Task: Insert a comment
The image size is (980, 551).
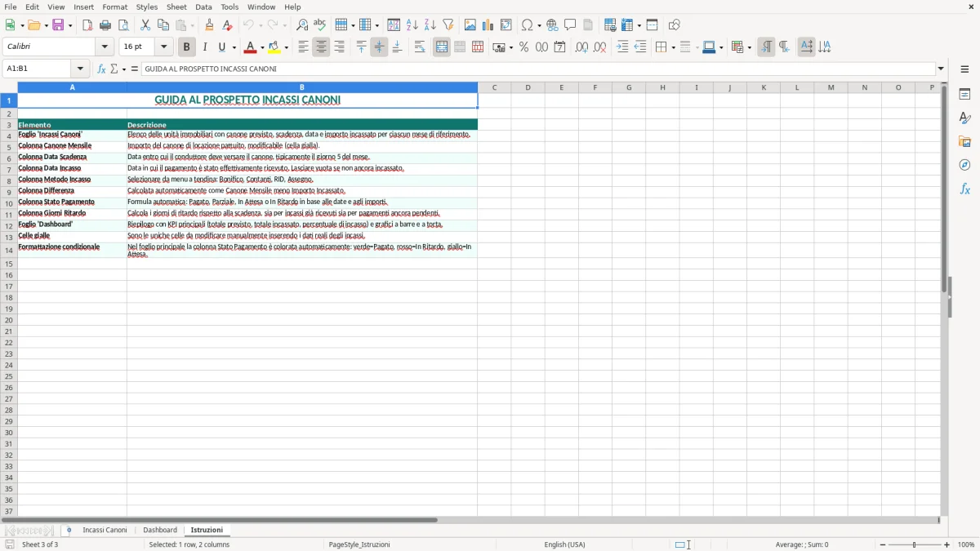Action: [570, 25]
